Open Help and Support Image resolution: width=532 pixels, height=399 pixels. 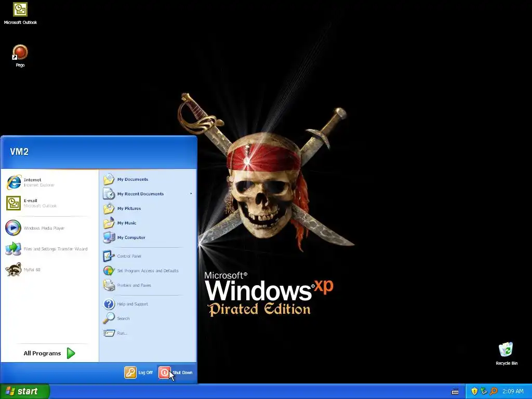[148, 304]
